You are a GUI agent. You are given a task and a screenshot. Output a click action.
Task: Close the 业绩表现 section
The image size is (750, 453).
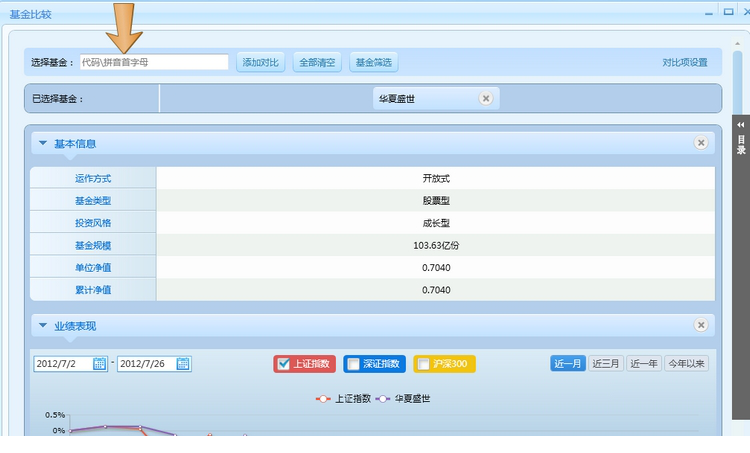coord(701,325)
